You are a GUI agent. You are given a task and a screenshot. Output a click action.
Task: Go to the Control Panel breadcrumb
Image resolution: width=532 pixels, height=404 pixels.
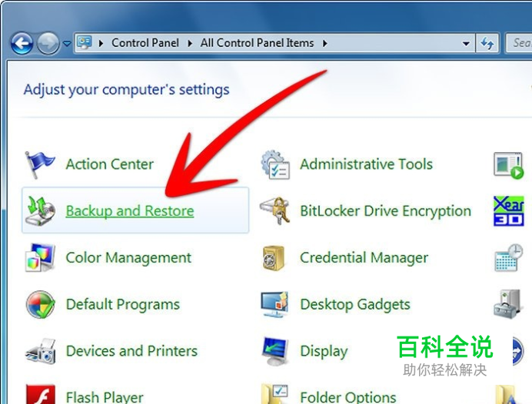click(x=145, y=43)
